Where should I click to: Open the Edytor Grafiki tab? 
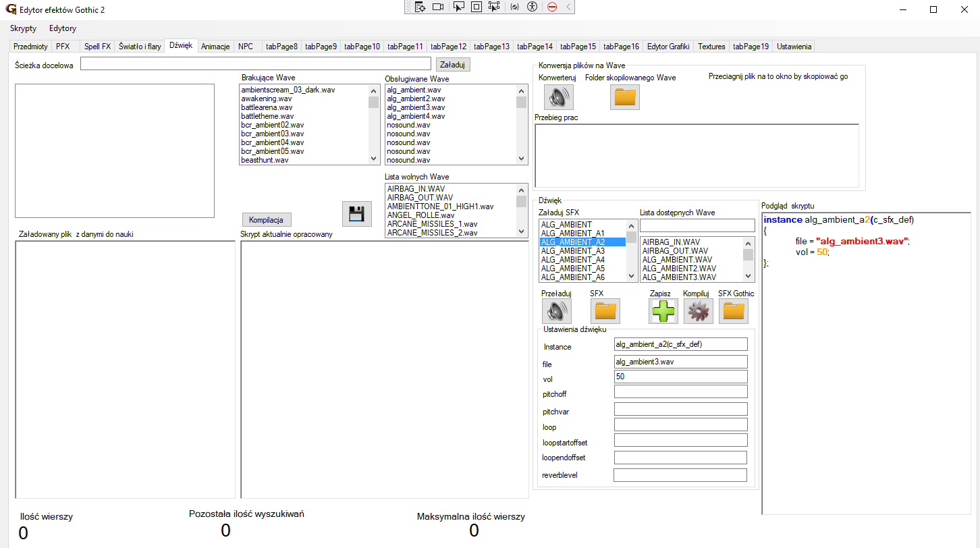tap(668, 47)
